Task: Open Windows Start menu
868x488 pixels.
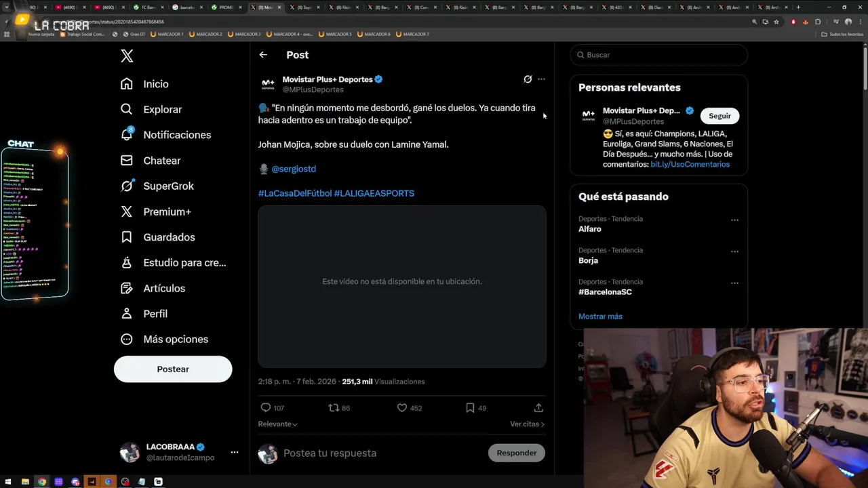Action: pos(8,482)
